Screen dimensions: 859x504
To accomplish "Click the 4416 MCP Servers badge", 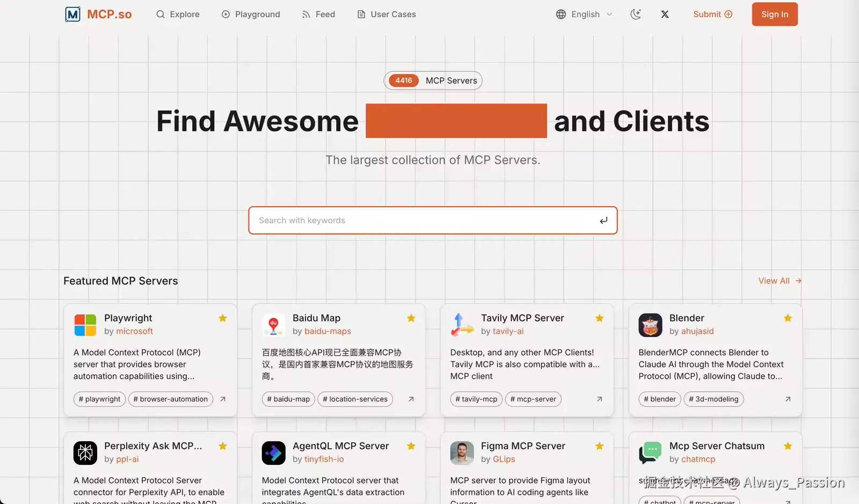I will coord(433,81).
